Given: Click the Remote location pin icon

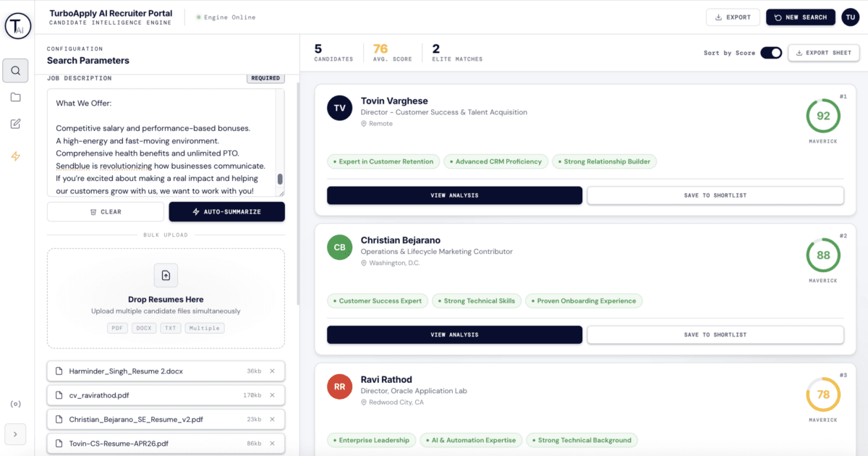Looking at the screenshot, I should click(364, 124).
